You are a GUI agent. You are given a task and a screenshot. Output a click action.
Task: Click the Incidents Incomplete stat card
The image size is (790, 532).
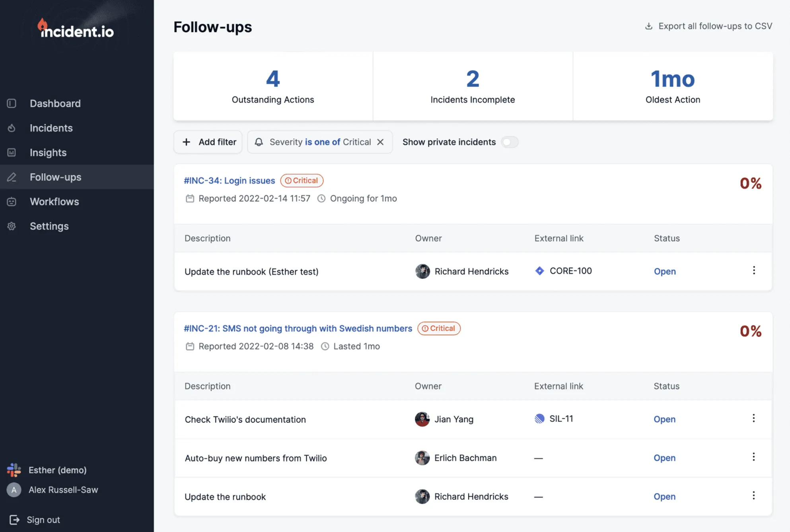(473, 86)
